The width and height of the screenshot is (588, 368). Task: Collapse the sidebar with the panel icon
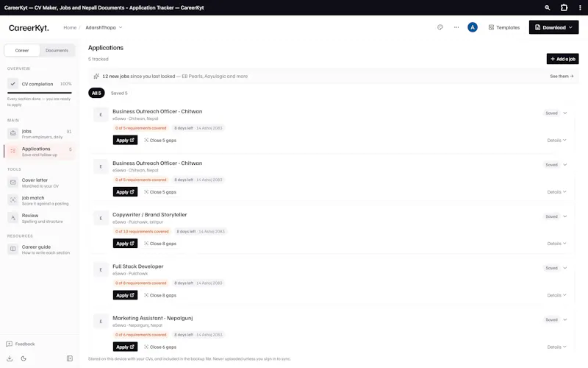click(69, 358)
